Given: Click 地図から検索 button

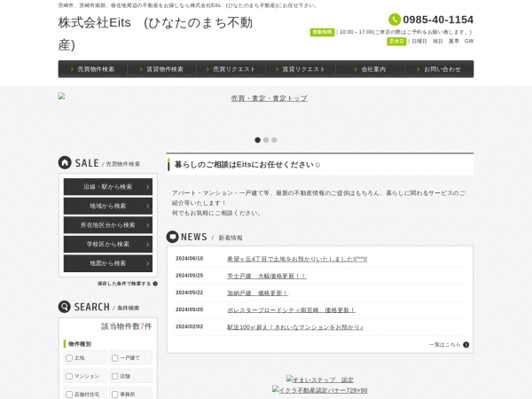Looking at the screenshot, I should point(108,263).
